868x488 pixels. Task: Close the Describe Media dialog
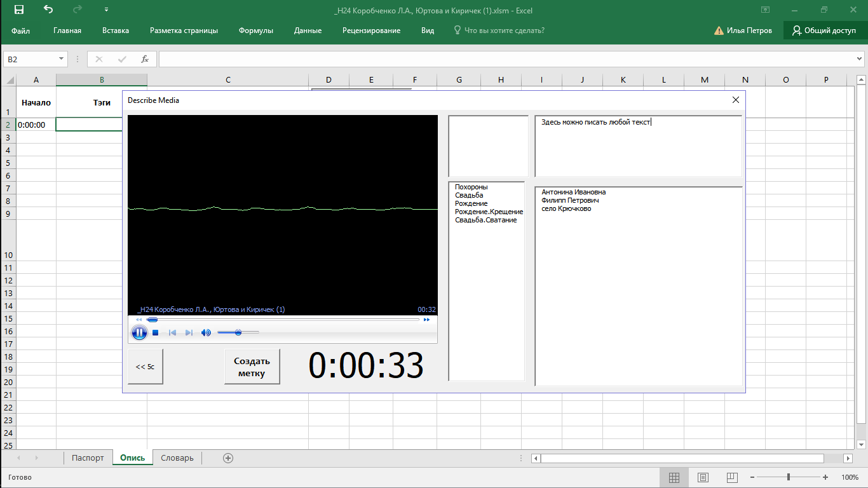point(736,100)
